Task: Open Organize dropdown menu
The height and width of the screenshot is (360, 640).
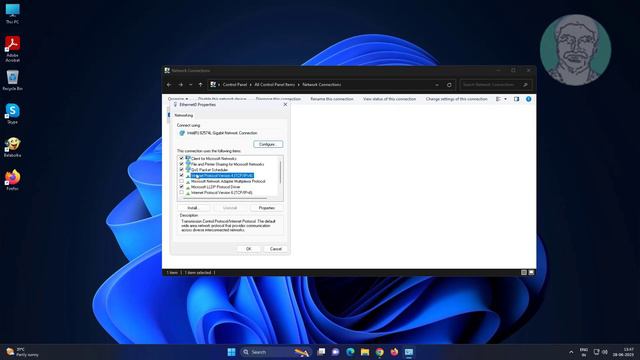Action: 178,99
